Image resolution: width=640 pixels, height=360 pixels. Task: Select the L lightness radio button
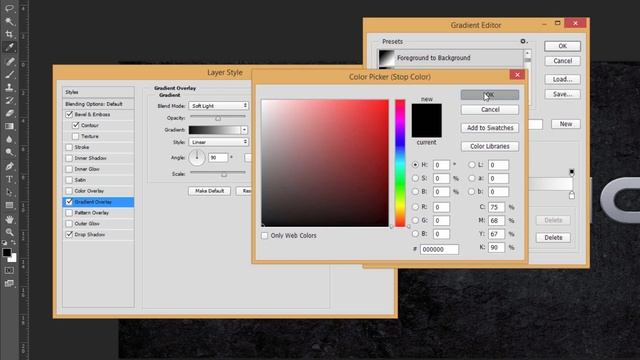(471, 164)
